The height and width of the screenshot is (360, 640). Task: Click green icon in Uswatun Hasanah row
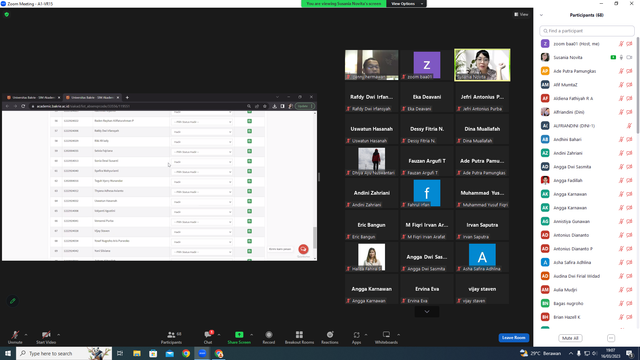249,201
